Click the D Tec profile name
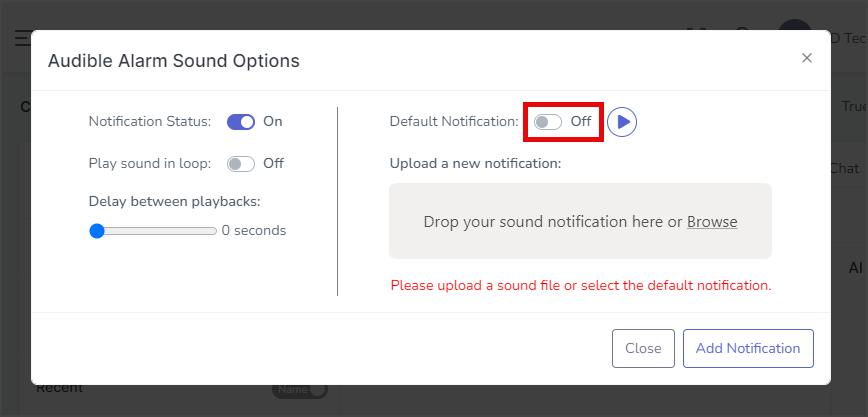Image resolution: width=868 pixels, height=417 pixels. 849,38
